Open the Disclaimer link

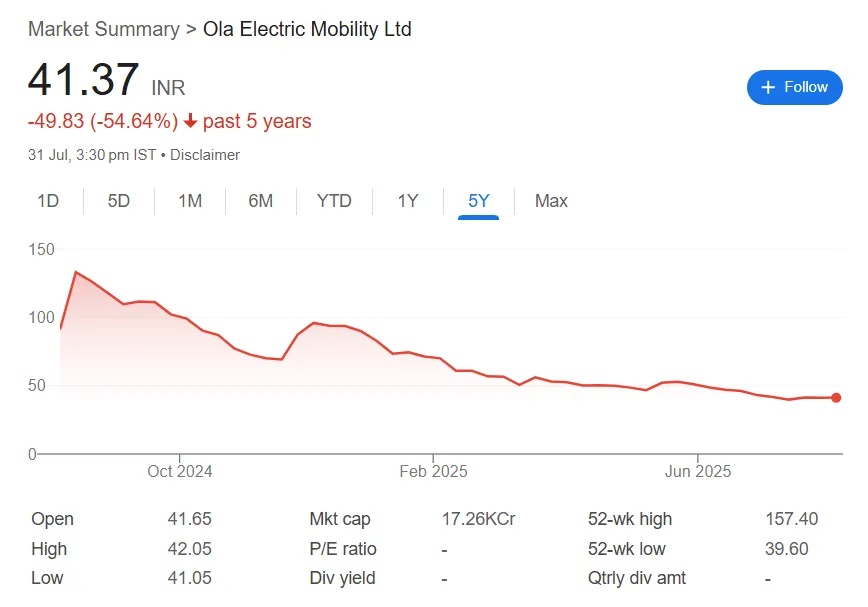click(x=206, y=155)
